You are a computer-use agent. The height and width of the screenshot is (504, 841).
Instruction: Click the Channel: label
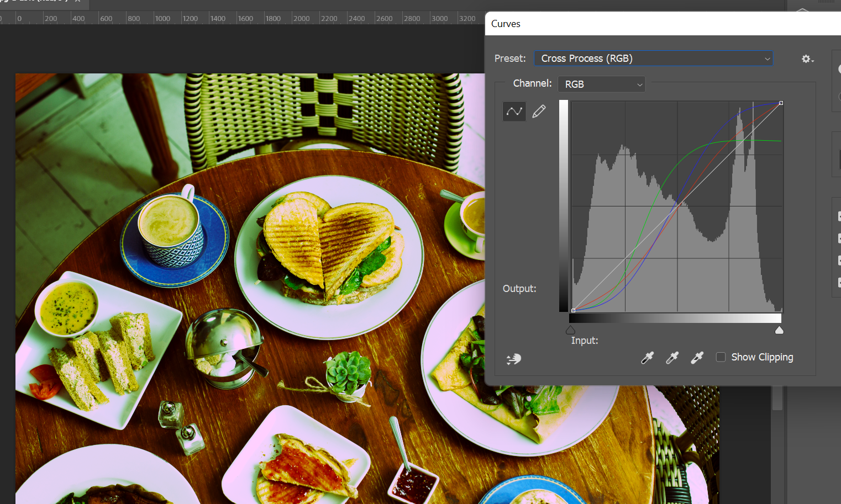(532, 83)
